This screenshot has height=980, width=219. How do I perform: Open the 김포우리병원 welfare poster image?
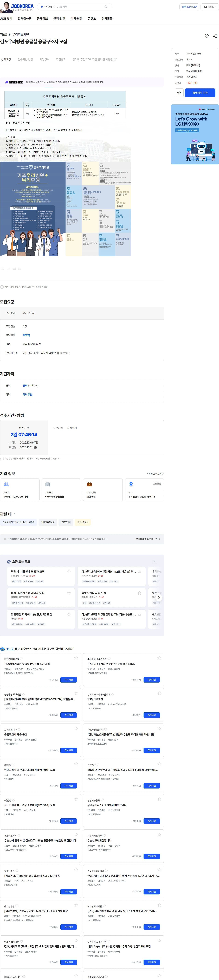click(65, 209)
